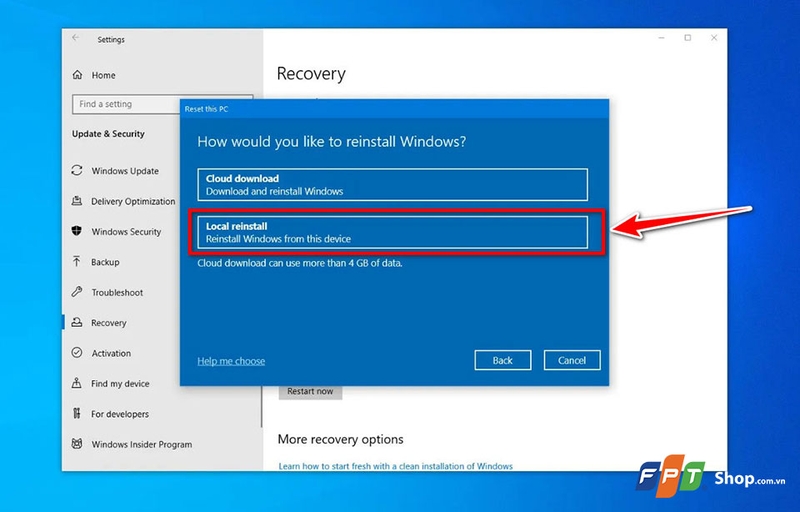This screenshot has height=512, width=800.
Task: Minimize the Settings window
Action: pyautogui.click(x=662, y=38)
